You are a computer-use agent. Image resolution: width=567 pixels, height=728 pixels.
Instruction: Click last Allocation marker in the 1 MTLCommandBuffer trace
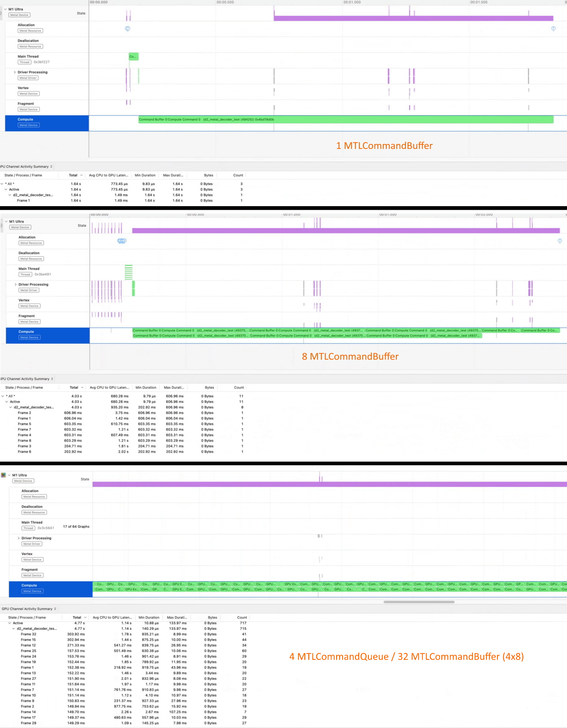(553, 29)
